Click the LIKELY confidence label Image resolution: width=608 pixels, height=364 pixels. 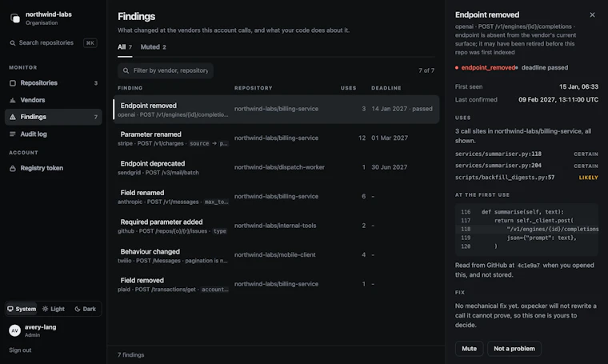click(588, 178)
